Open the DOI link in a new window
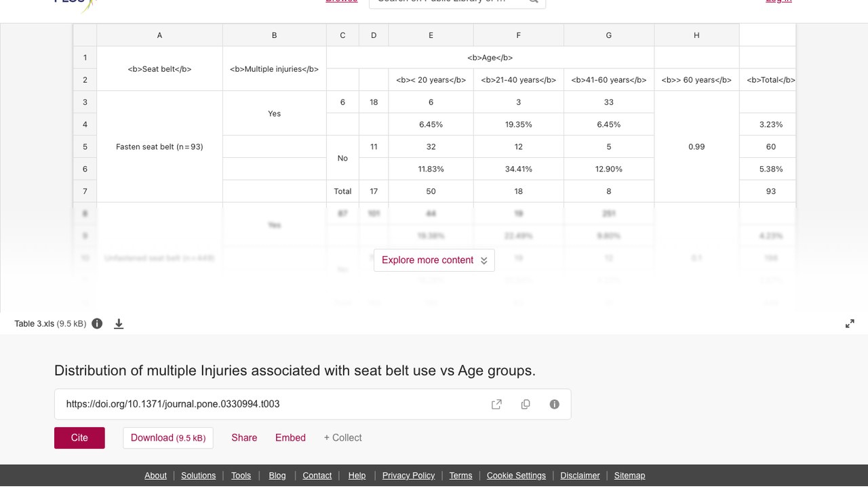This screenshot has height=488, width=868. coord(496,404)
